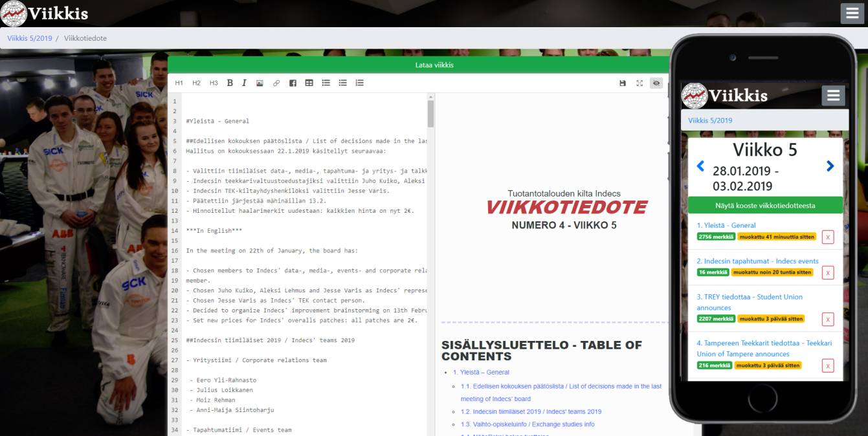Expand the phone preview hamburger menu
Viewport: 868px width, 436px height.
pyautogui.click(x=833, y=96)
